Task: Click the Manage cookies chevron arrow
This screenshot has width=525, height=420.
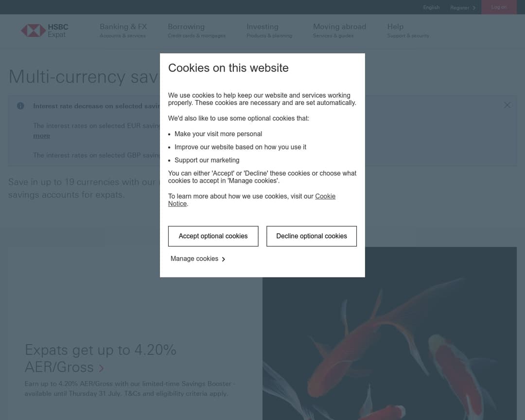Action: [223, 259]
